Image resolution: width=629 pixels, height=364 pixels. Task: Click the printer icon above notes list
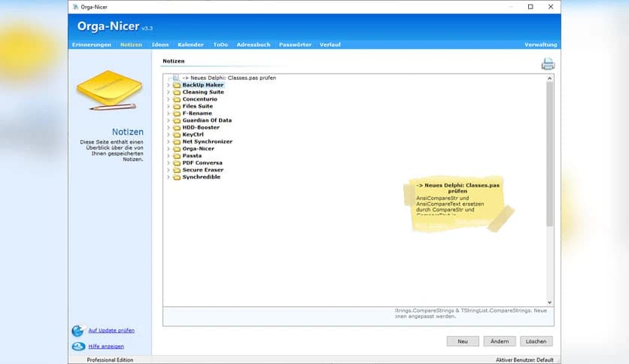[x=548, y=65]
